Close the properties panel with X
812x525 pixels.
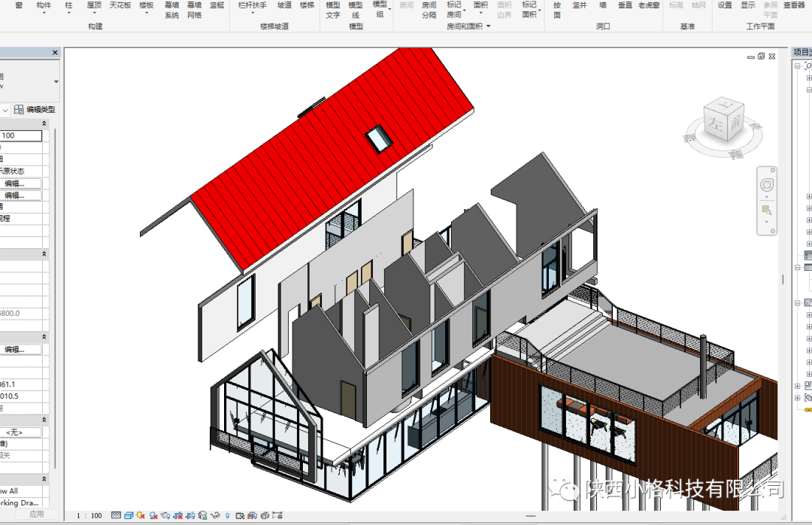(x=55, y=53)
